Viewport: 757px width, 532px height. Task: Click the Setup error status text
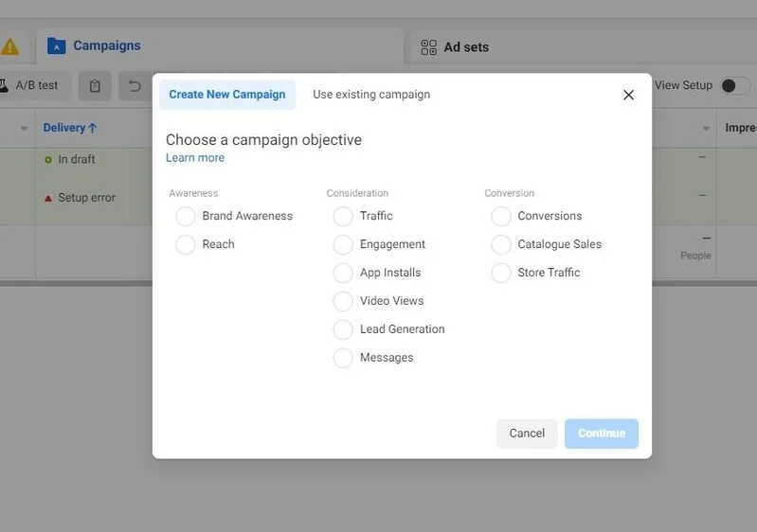tap(86, 198)
